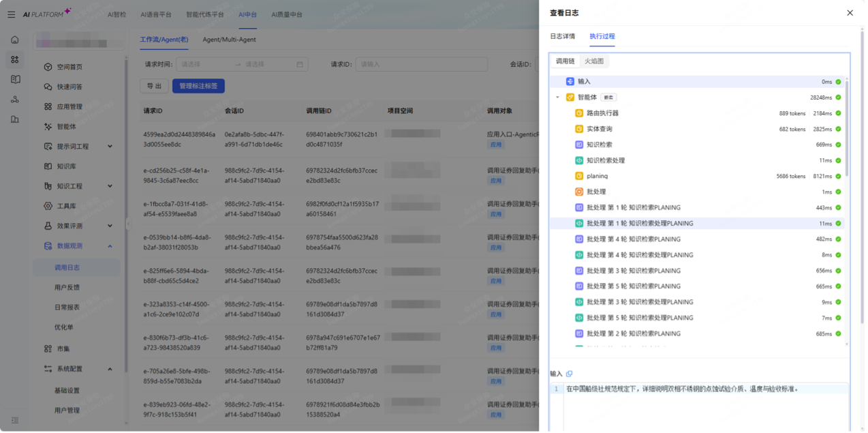Click the 工具库 icon in sidebar

(x=48, y=206)
